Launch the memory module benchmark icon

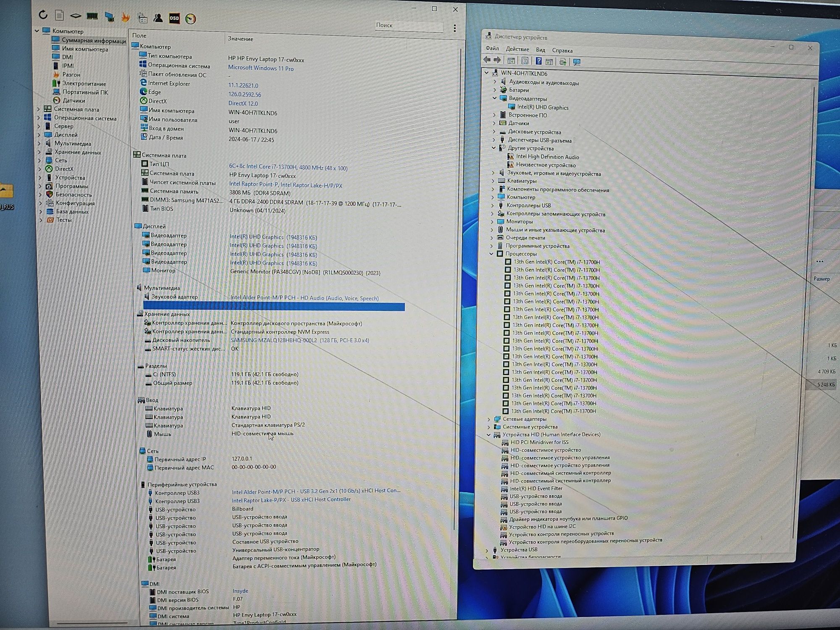point(92,16)
